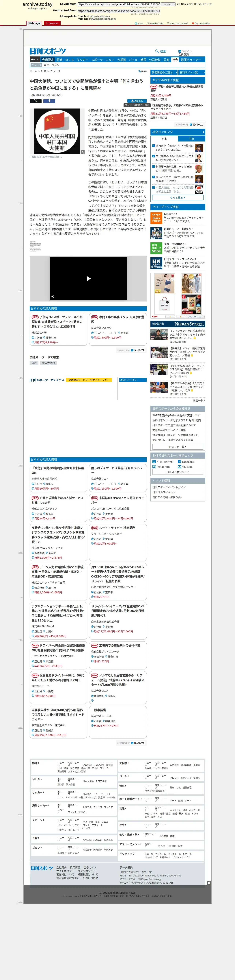Open job listing 専門工事の事務スタッフ/東京都港区
This screenshot has height=980, width=235.
(x=117, y=319)
